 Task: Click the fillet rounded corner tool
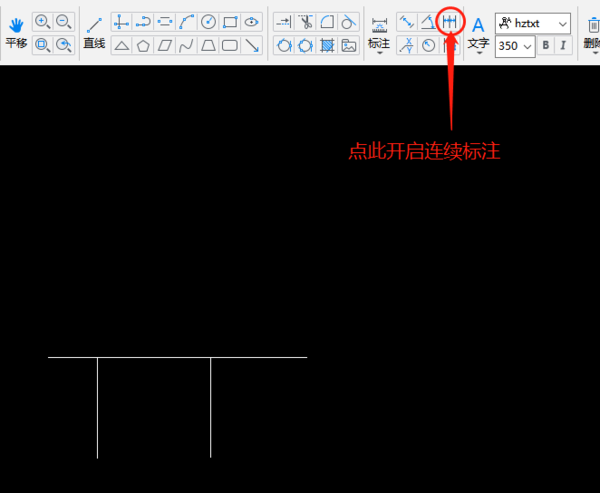tap(327, 22)
